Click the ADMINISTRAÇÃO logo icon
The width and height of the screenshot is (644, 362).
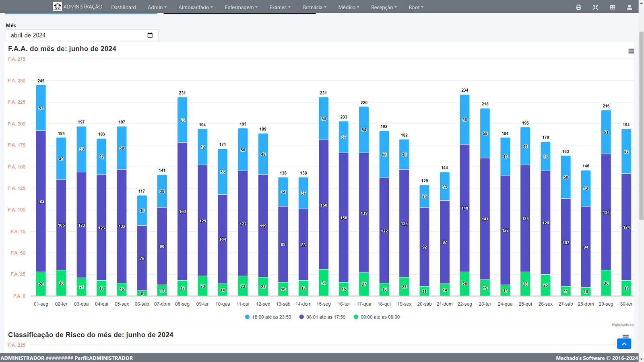pyautogui.click(x=58, y=6)
